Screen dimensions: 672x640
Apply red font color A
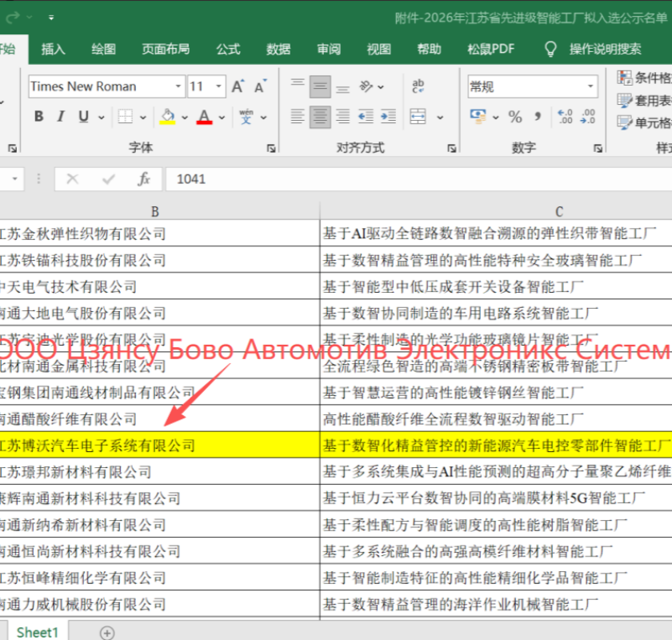205,117
